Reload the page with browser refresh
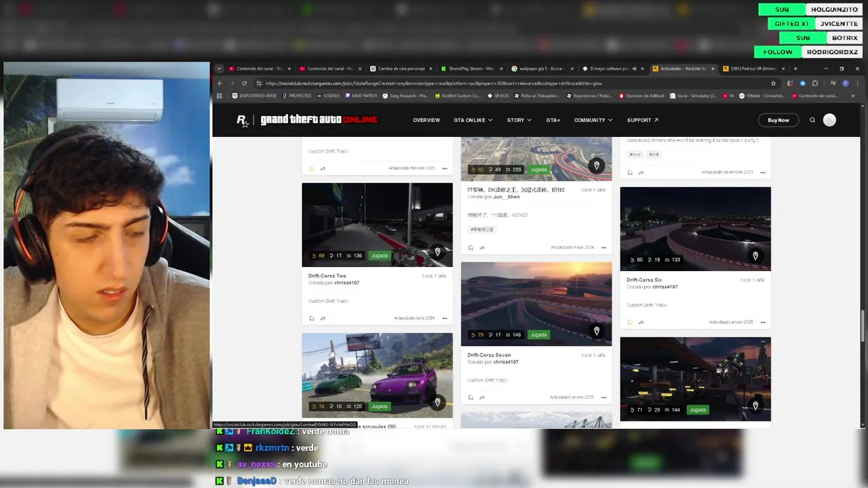 click(x=244, y=83)
